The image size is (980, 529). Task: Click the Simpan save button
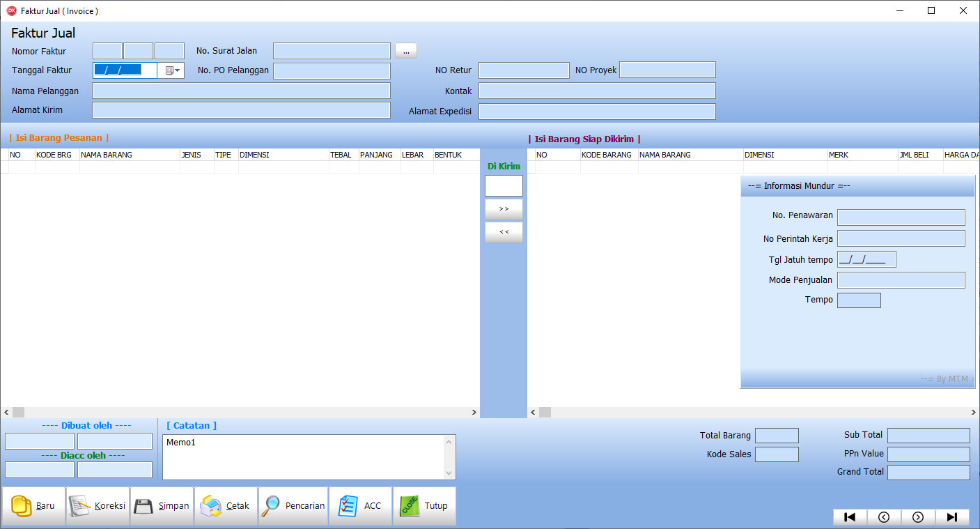tap(162, 505)
